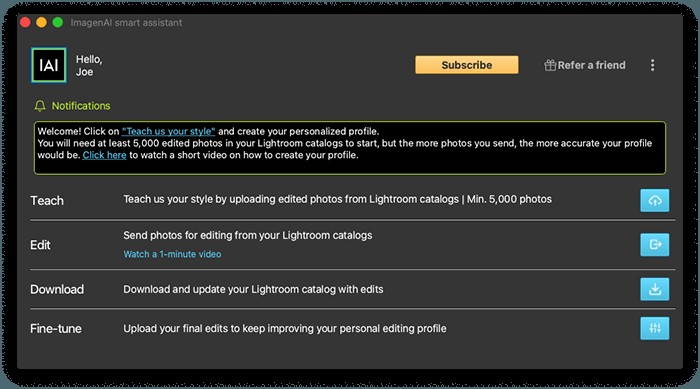
Task: Click the IAI profile logo
Action: (49, 65)
